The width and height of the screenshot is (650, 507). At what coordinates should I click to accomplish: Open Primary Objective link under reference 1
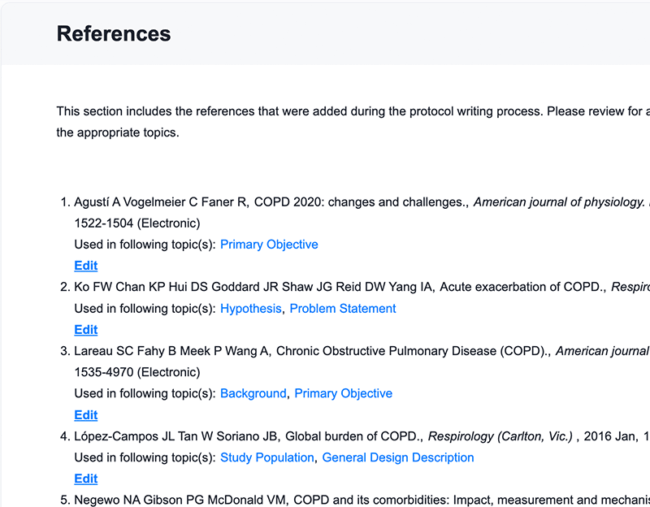click(x=269, y=244)
